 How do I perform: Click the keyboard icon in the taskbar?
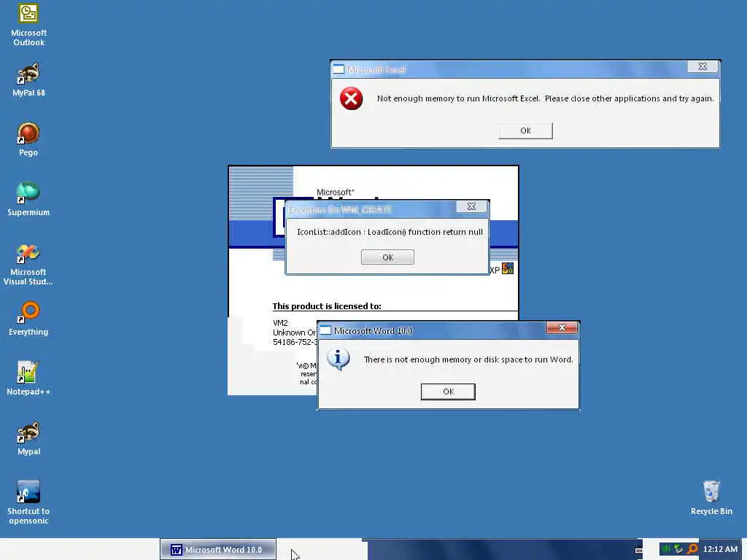pos(639,550)
